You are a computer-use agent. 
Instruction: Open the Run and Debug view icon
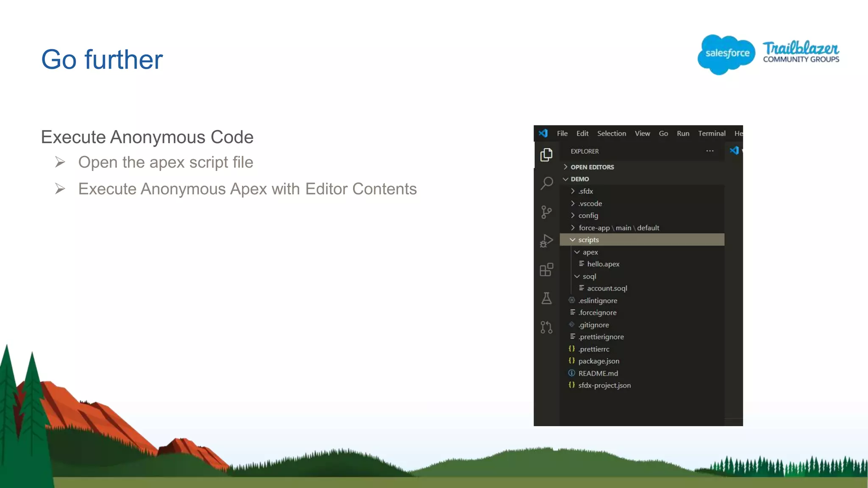[x=546, y=241]
